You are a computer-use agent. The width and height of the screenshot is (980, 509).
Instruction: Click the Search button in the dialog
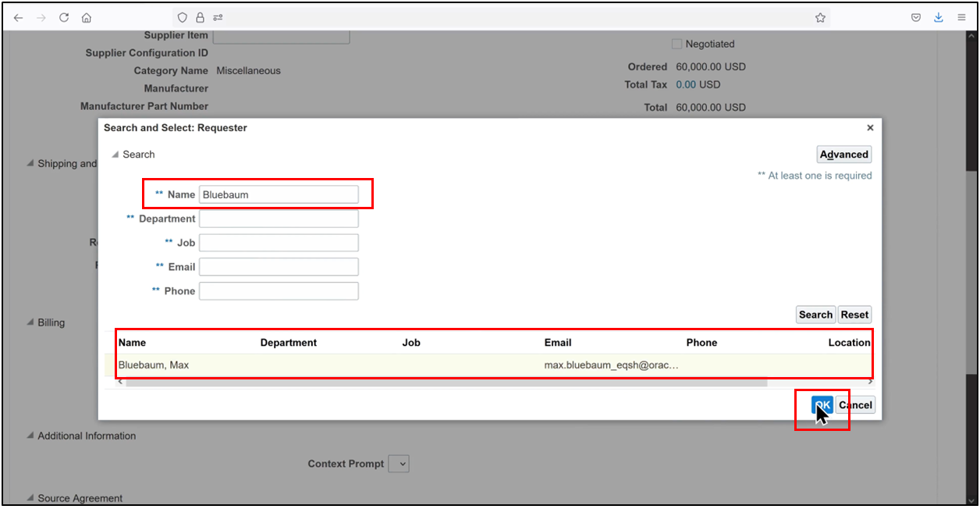click(815, 314)
